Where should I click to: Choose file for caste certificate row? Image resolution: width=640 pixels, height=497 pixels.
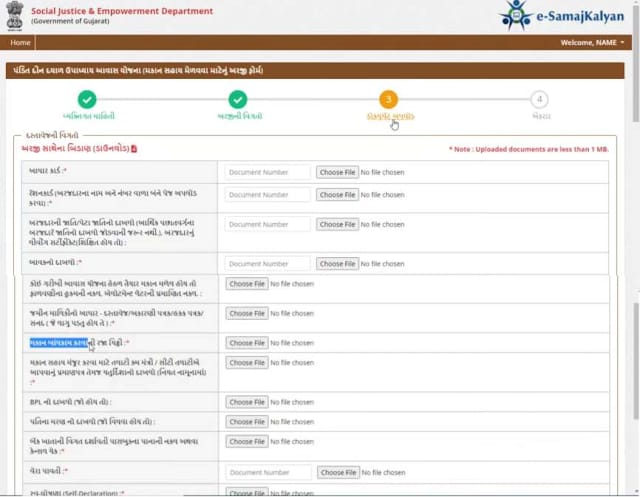[x=337, y=225]
